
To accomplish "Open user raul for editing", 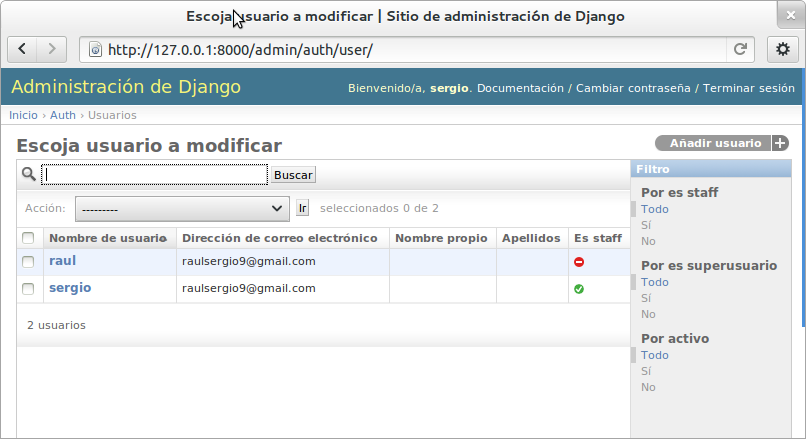I will coord(62,261).
